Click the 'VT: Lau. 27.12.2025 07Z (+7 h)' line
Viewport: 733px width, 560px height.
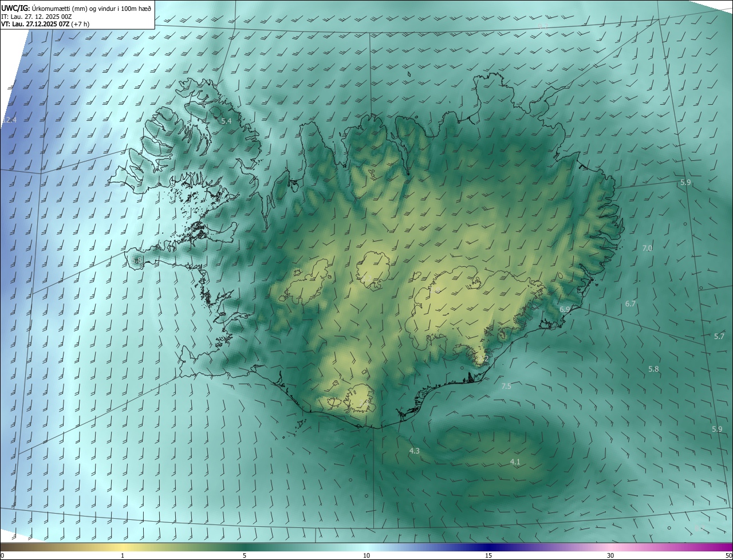click(x=45, y=25)
